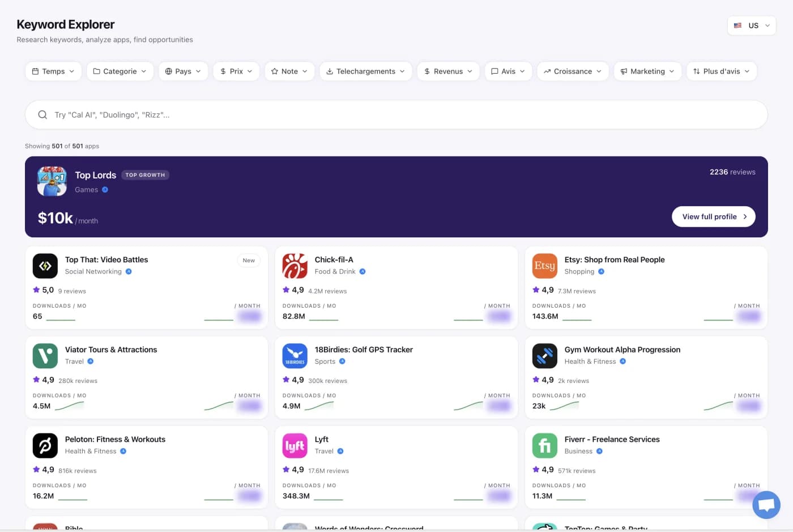
Task: Click the App Store badge beside Shopping
Action: (x=602, y=271)
